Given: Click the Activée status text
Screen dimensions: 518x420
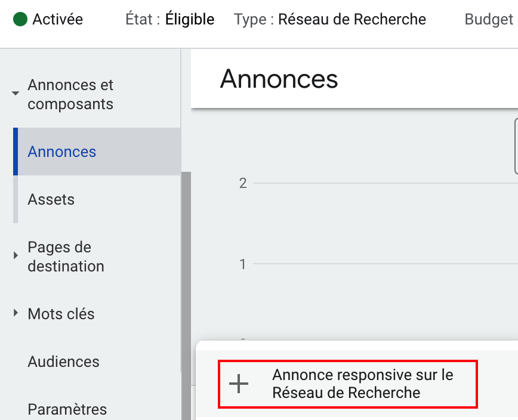Looking at the screenshot, I should (58, 20).
